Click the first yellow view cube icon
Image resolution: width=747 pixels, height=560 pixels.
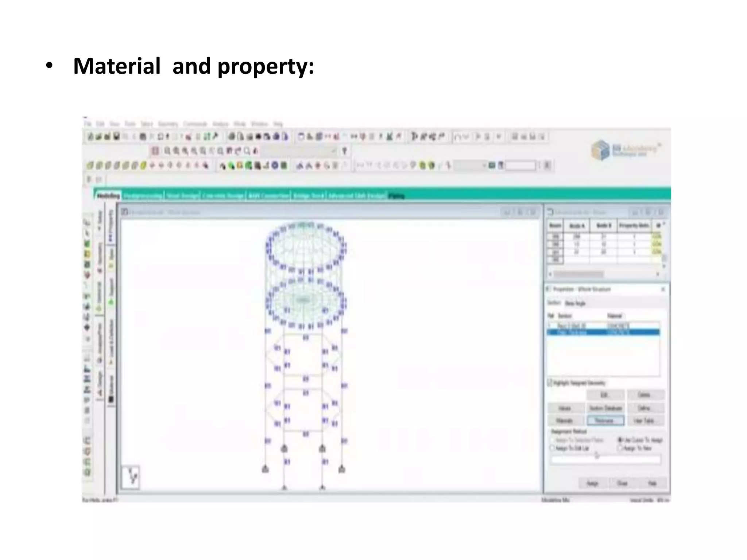pyautogui.click(x=90, y=166)
